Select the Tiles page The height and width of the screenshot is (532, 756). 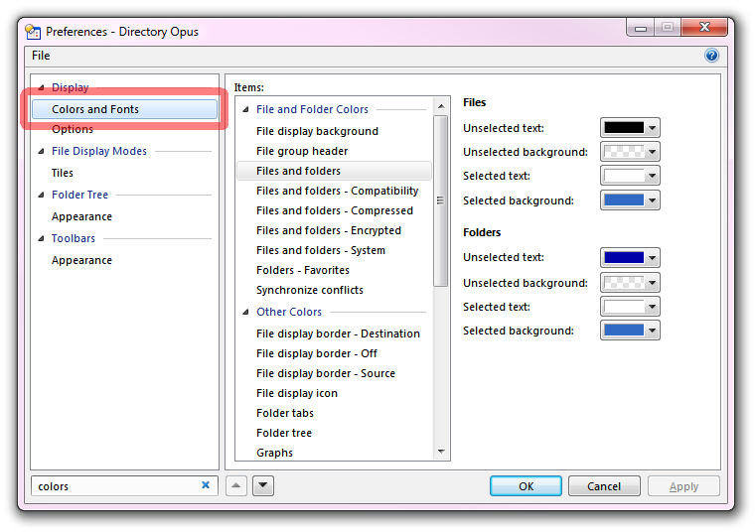click(x=63, y=173)
